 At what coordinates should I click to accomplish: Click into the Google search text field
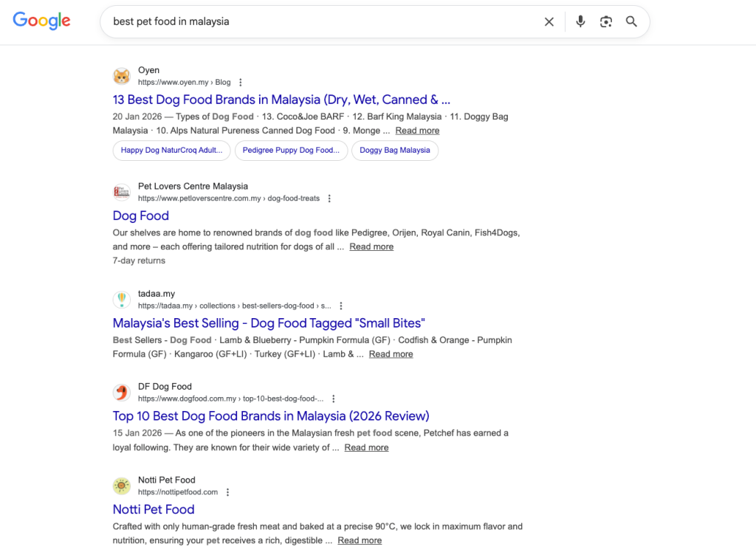(x=317, y=22)
